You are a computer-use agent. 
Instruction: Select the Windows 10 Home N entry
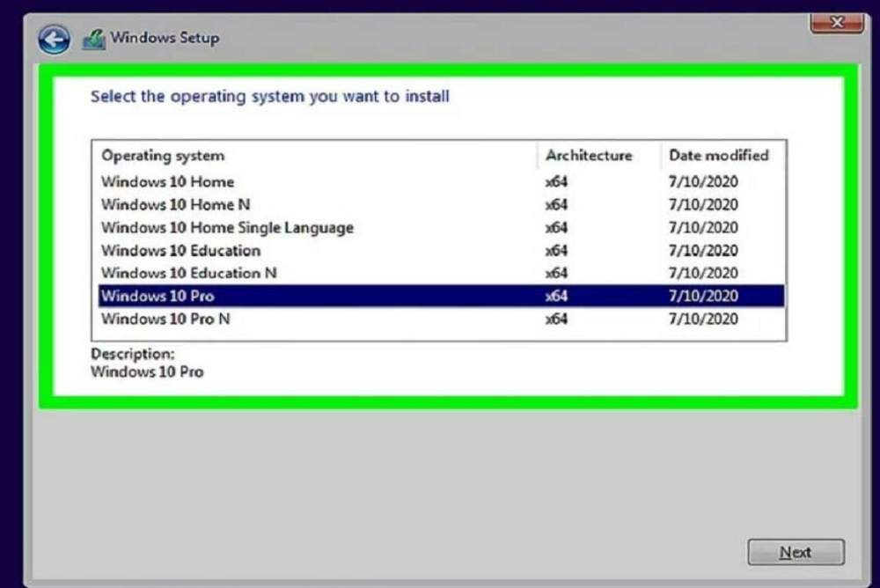(175, 205)
